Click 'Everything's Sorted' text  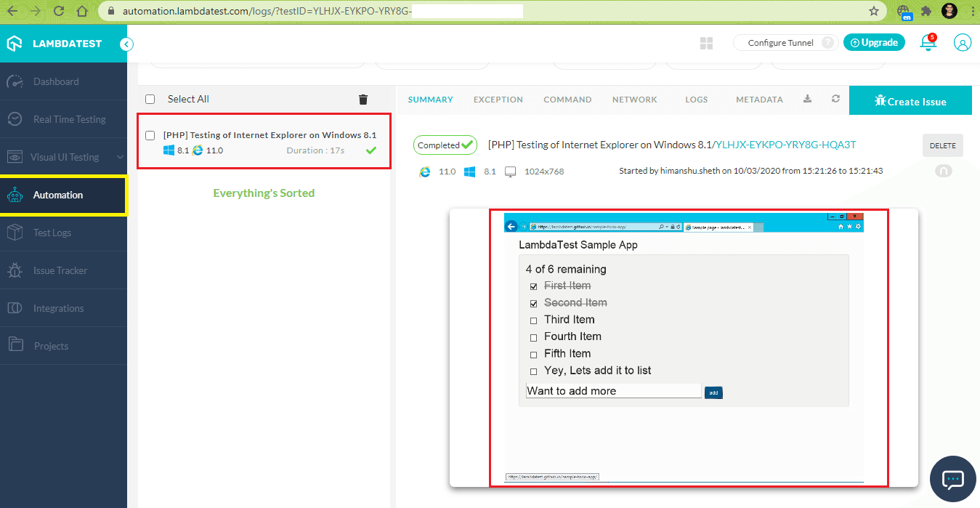(264, 193)
